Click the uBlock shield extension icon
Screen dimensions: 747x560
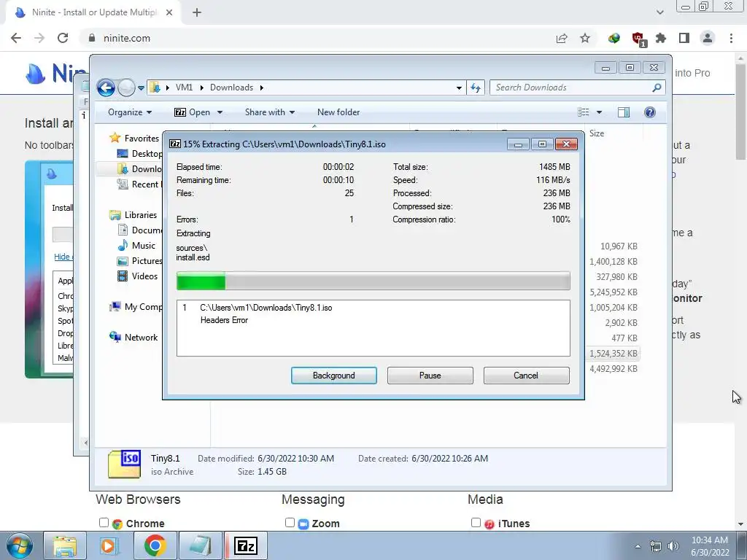coord(638,39)
